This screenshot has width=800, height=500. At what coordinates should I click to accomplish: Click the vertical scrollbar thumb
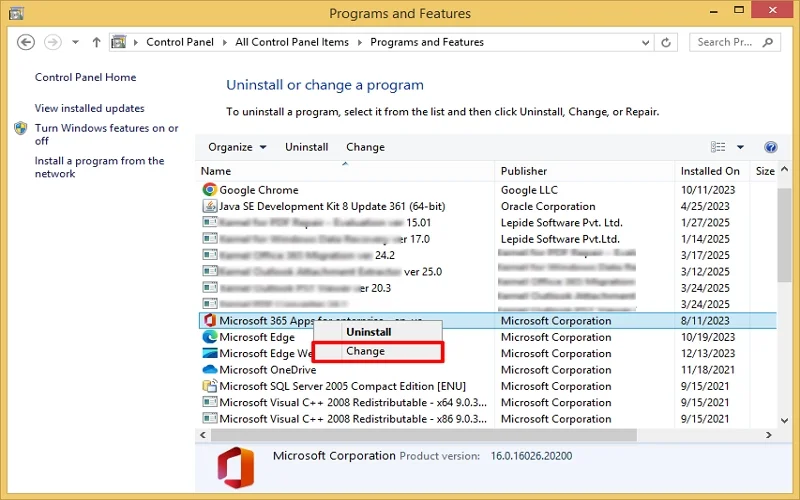point(784,235)
